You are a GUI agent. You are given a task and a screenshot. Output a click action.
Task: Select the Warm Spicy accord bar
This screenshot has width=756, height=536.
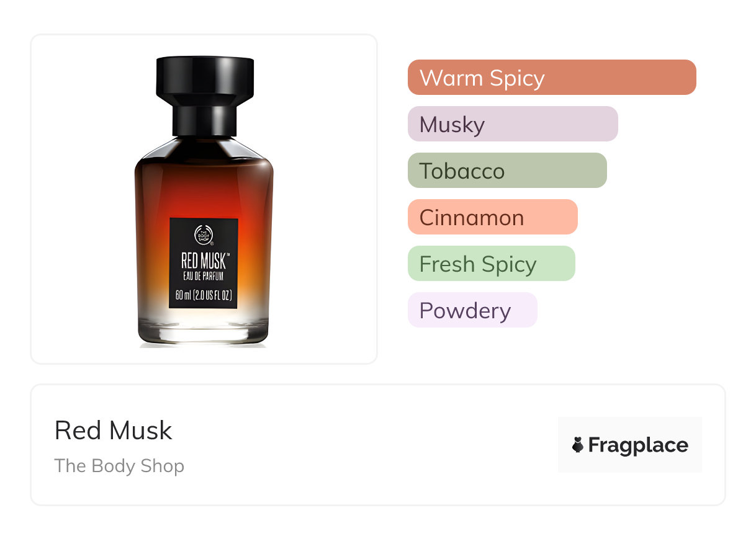(x=552, y=78)
